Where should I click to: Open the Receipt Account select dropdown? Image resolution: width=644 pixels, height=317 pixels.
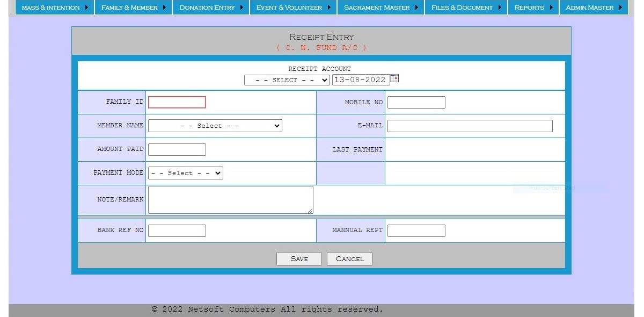[x=287, y=80]
